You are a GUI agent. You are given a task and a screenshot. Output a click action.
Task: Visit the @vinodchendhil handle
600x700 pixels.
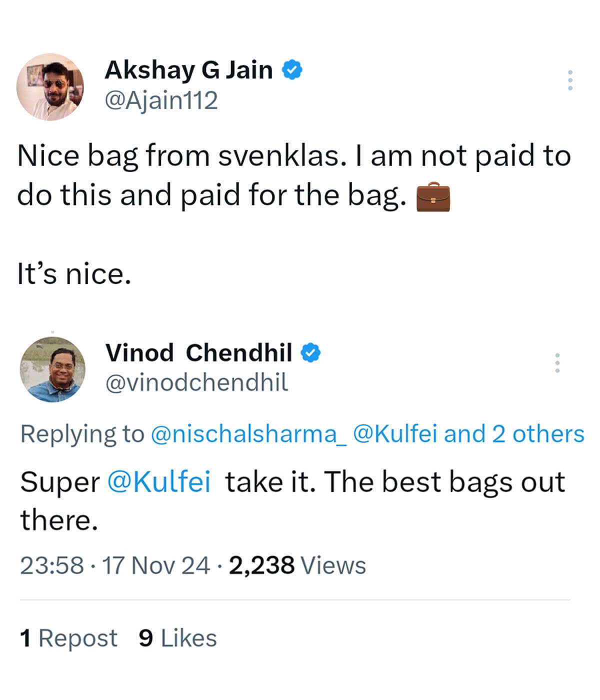coord(196,383)
